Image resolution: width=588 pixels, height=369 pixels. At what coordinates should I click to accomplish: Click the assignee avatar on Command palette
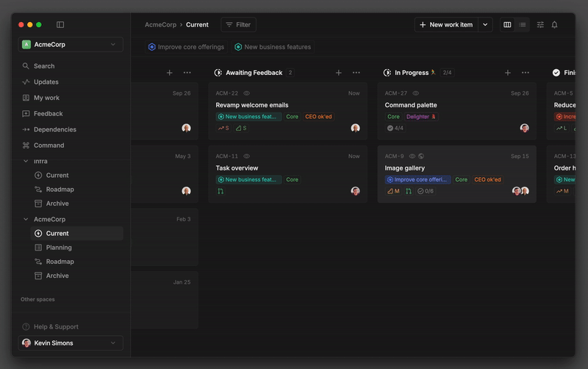click(x=524, y=128)
